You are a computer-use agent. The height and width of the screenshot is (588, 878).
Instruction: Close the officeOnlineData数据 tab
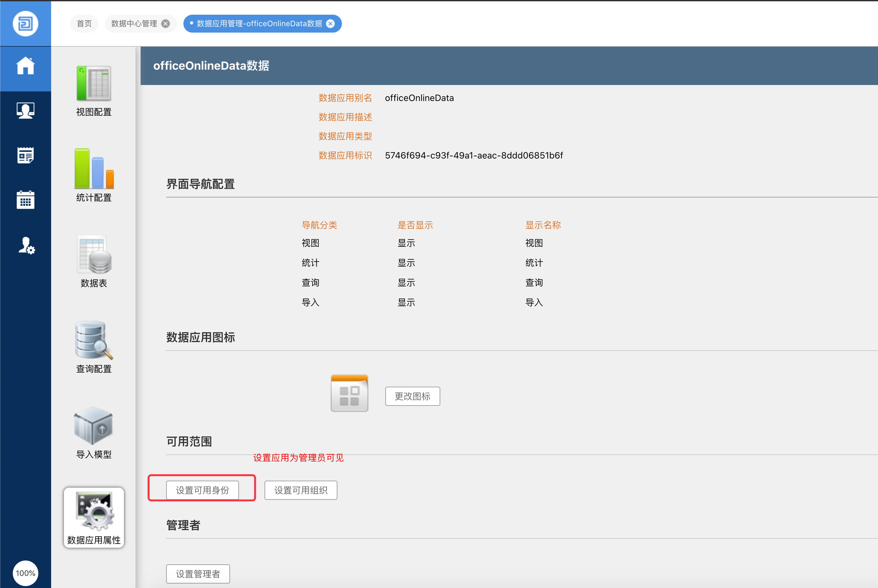tap(330, 24)
